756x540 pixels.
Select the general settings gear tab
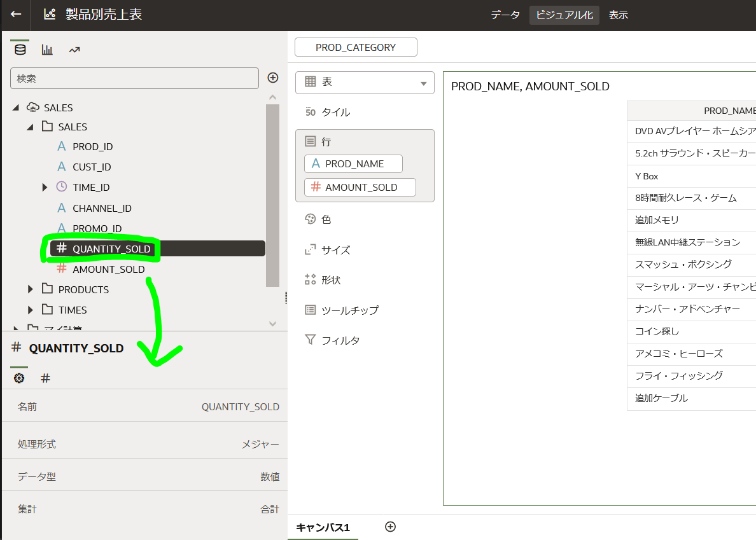click(x=19, y=378)
